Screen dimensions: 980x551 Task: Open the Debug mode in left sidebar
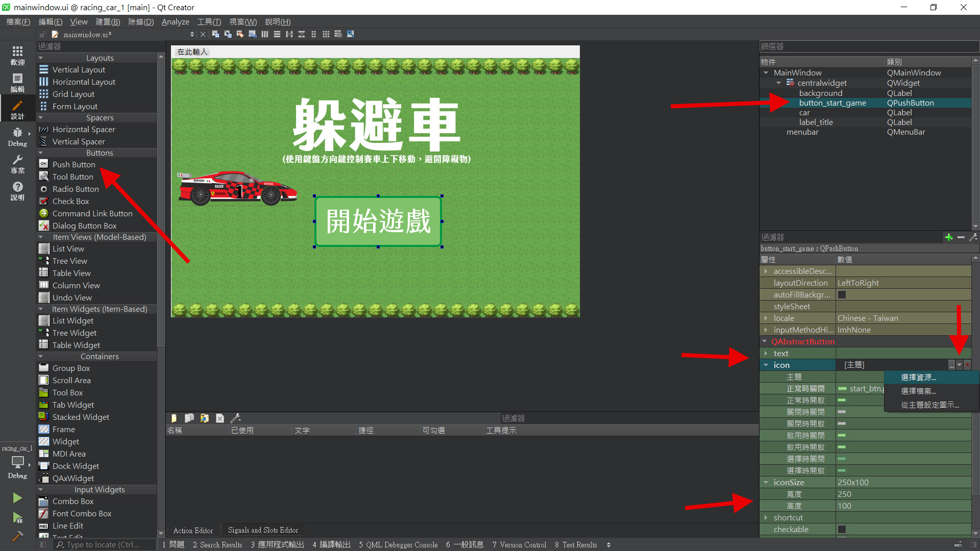coord(17,137)
